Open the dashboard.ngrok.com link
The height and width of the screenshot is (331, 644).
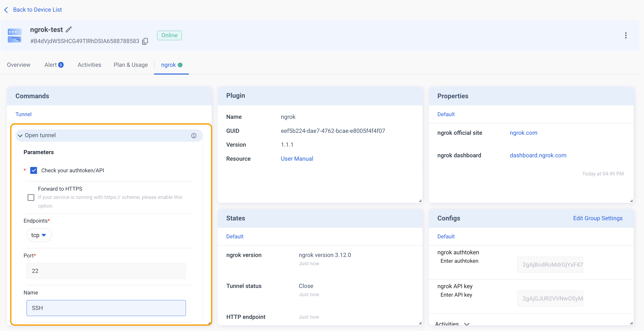point(538,155)
